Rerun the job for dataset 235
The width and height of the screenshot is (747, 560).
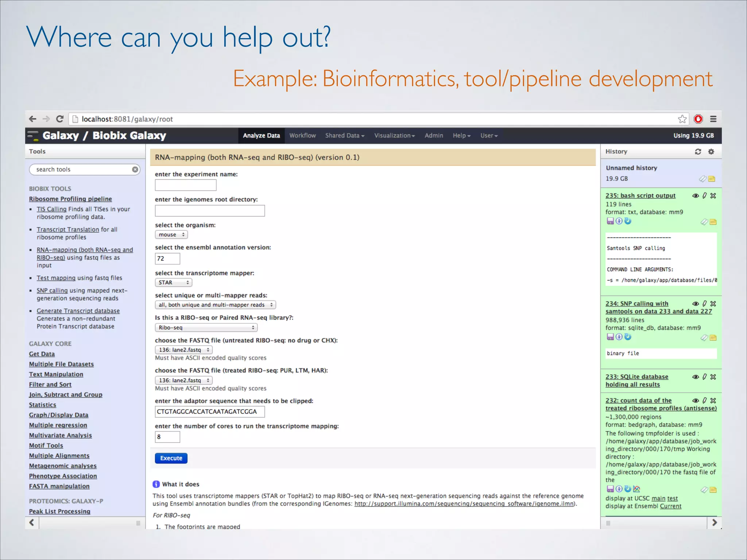[628, 221]
